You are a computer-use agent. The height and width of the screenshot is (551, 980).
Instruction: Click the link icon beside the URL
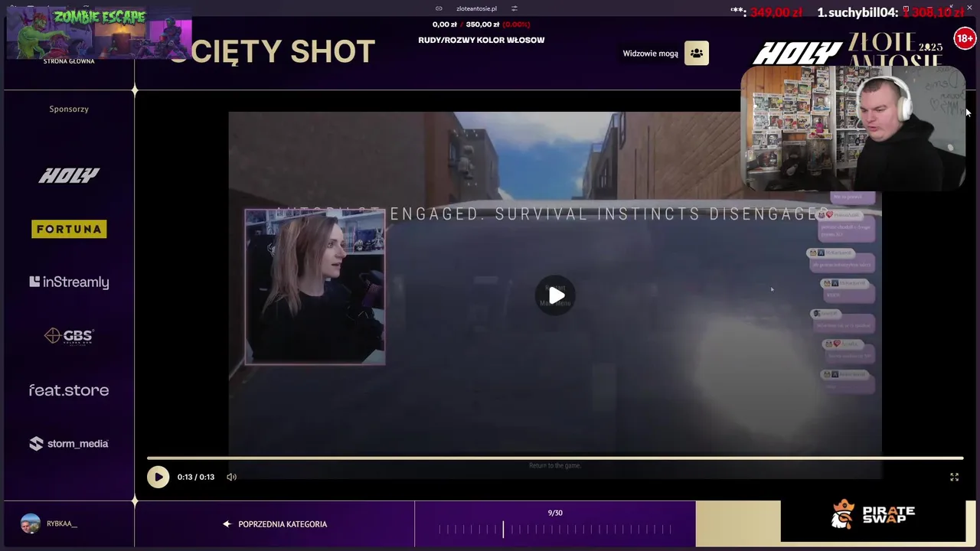tap(439, 8)
